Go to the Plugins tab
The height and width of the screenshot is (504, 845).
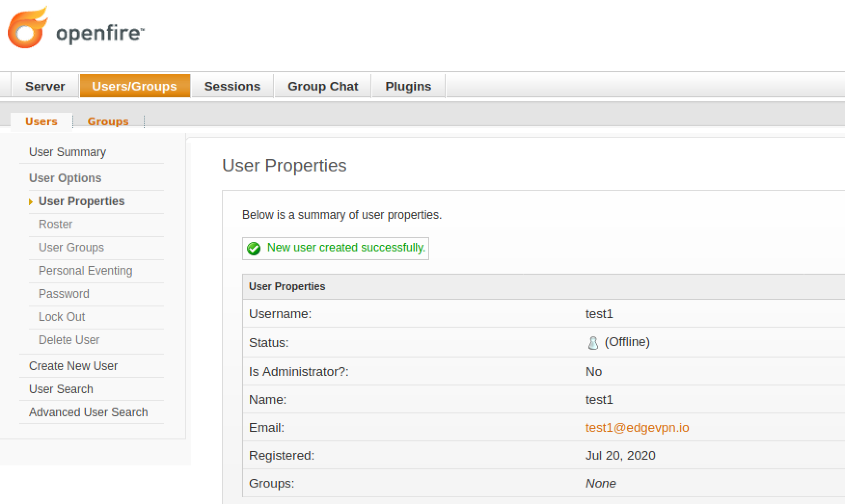pos(408,86)
